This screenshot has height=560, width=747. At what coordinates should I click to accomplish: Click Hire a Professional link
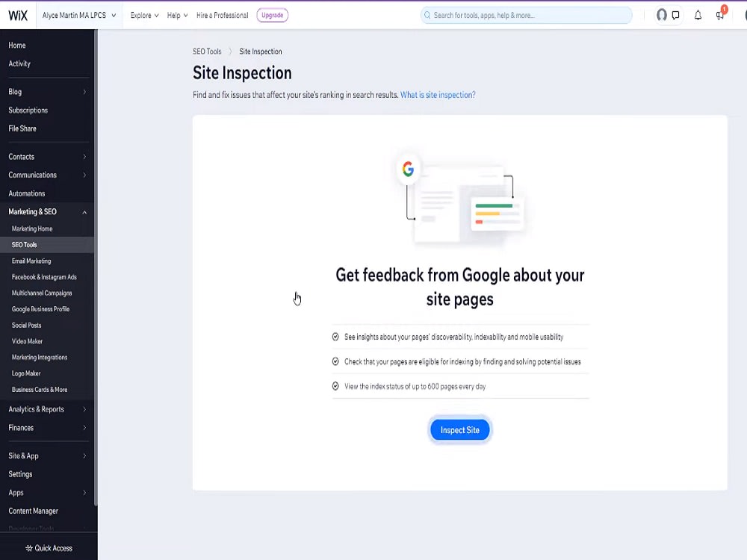coord(223,15)
